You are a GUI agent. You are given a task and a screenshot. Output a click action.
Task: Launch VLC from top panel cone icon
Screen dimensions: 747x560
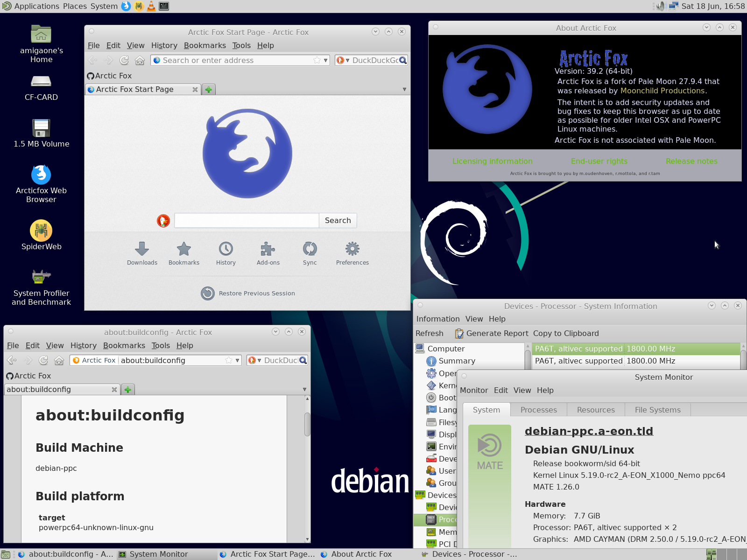[151, 6]
